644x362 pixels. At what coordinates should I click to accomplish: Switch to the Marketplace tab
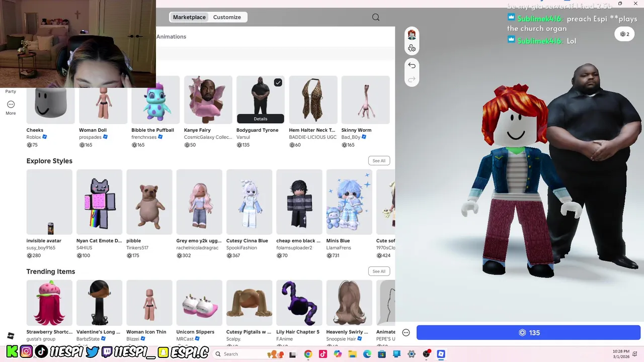(189, 17)
